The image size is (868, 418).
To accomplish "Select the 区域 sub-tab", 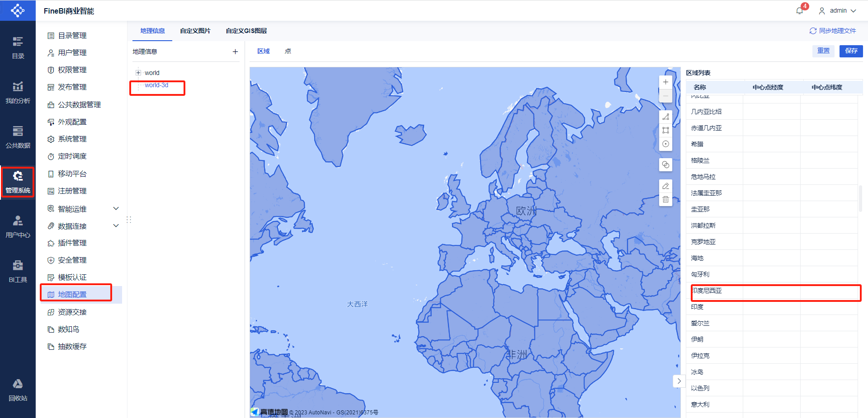I will [x=263, y=51].
